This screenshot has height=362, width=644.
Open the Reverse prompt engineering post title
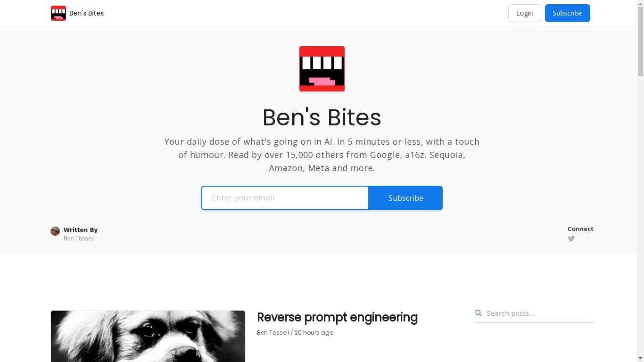point(337,317)
